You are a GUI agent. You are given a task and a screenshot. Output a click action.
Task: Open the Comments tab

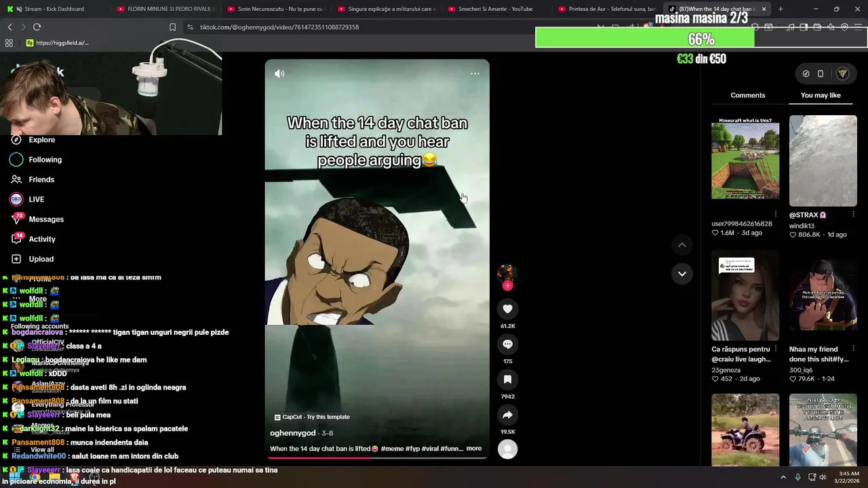pos(748,95)
